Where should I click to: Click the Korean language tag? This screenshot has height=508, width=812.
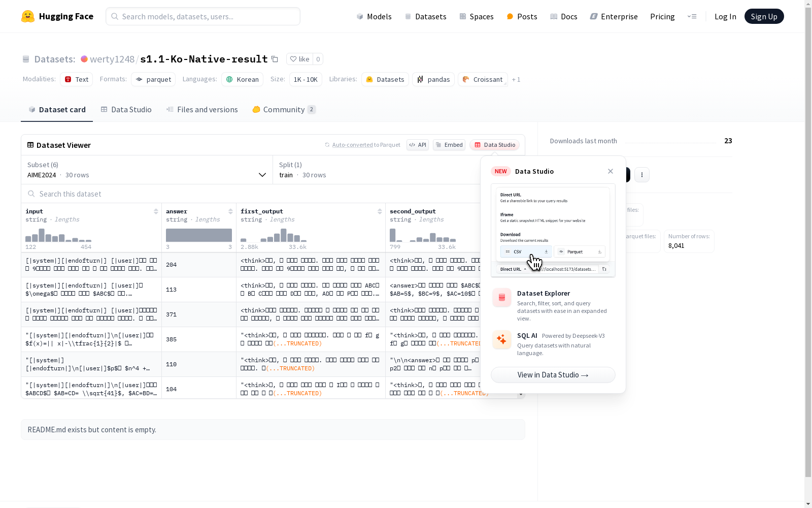243,79
